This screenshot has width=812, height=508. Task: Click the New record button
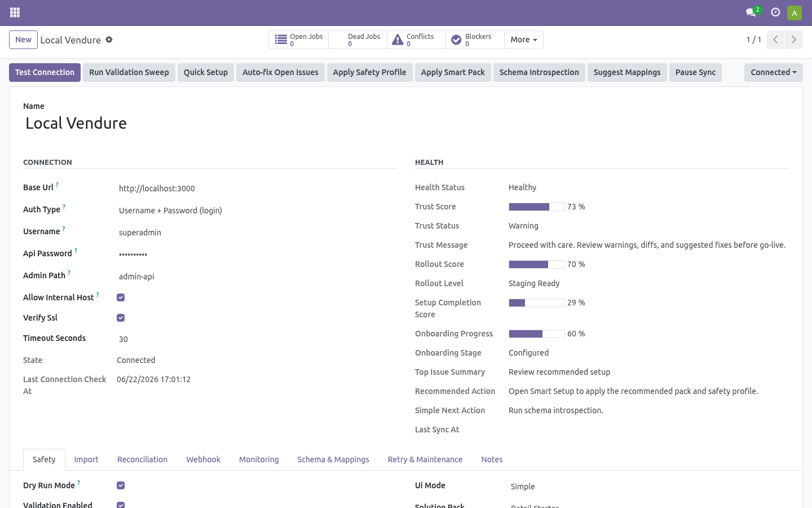pyautogui.click(x=23, y=40)
